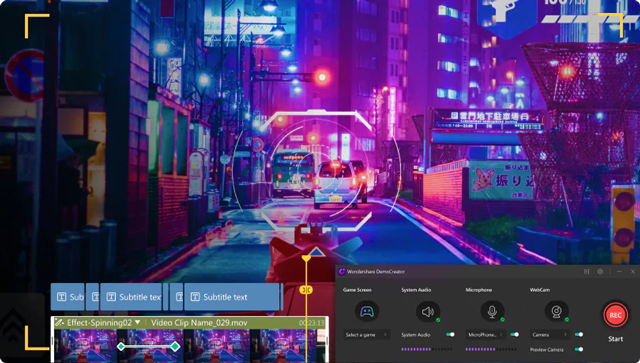
Task: Toggle the Microphone switch off
Action: [515, 334]
